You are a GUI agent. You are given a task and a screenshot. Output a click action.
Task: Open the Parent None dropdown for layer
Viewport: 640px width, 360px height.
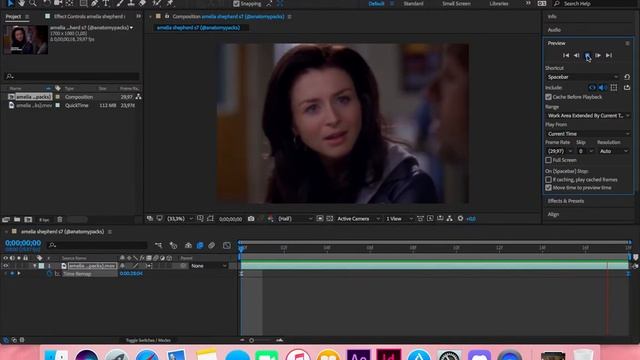click(x=209, y=266)
